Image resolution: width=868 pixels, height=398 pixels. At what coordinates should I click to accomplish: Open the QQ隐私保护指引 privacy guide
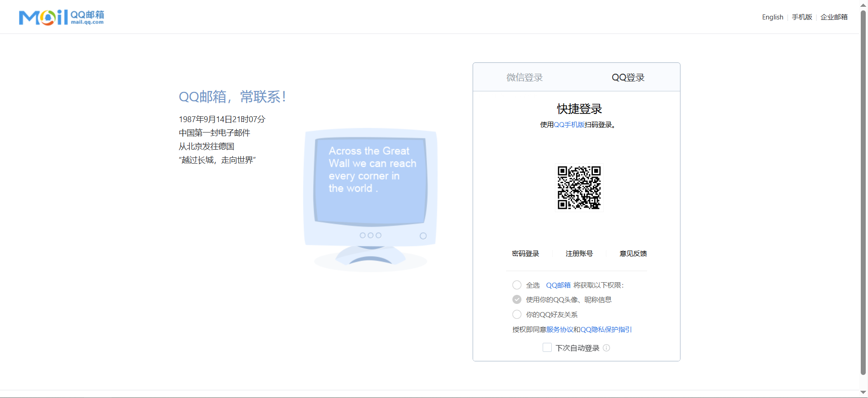[606, 330]
